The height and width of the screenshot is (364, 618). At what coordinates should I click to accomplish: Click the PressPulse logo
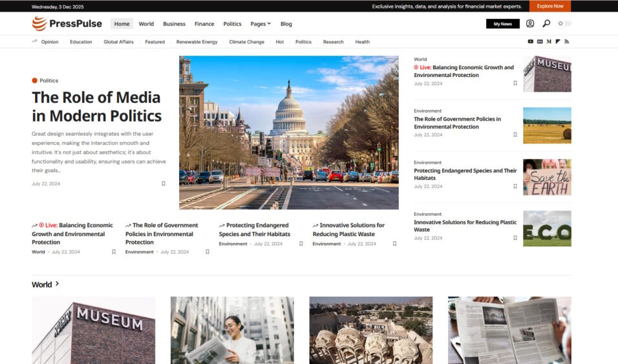(67, 24)
